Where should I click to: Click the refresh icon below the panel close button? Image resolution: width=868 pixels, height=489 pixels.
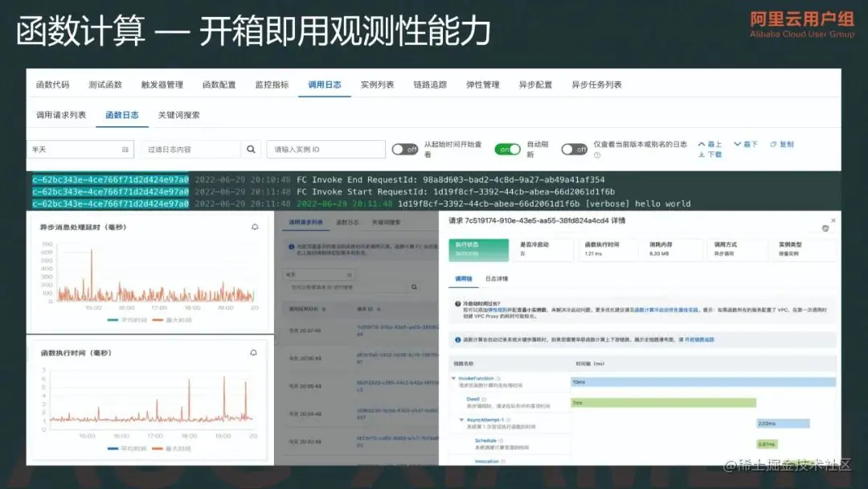[x=825, y=228]
